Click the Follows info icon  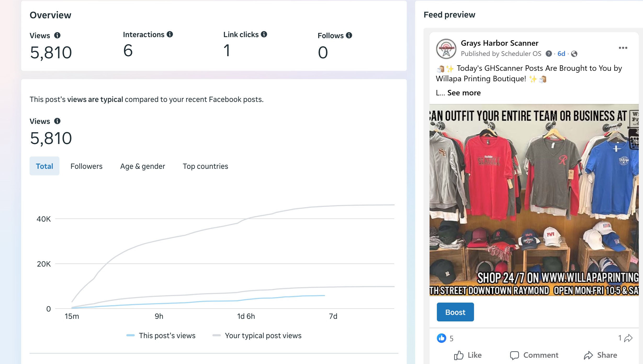(x=349, y=35)
